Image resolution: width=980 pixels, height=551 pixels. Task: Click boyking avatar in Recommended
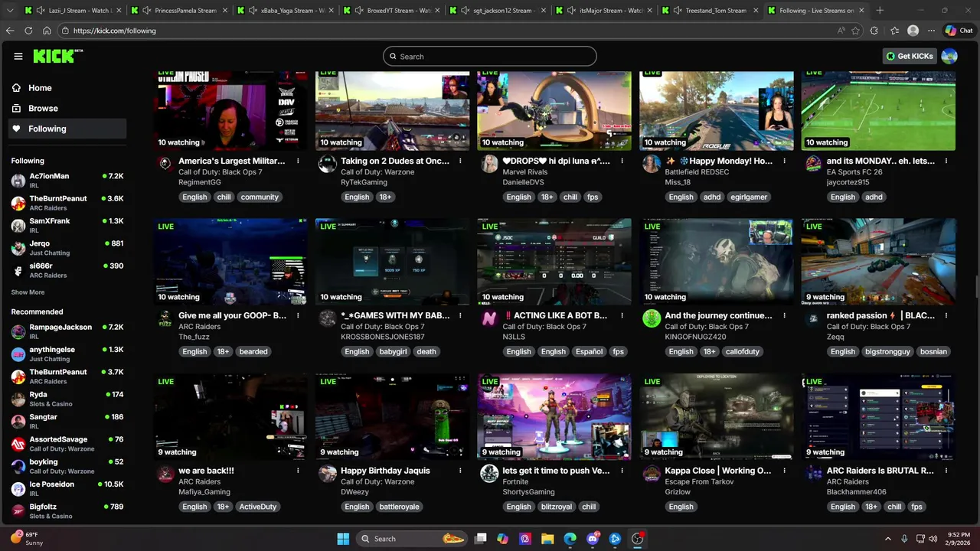point(18,466)
